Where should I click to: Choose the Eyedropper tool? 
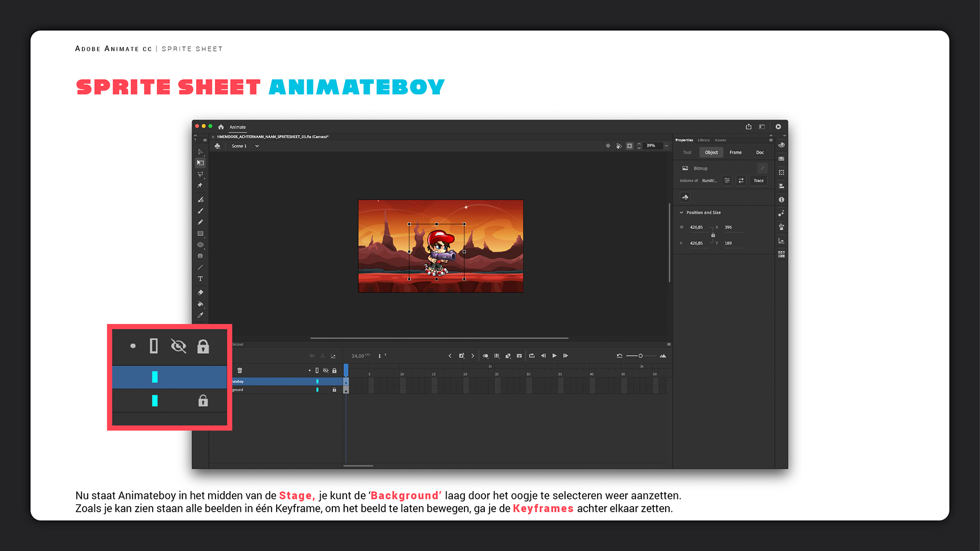[x=201, y=315]
